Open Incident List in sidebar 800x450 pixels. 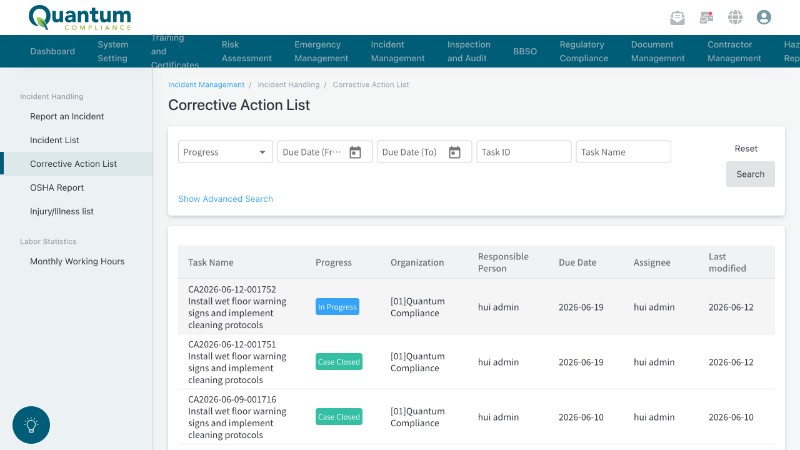[x=55, y=140]
